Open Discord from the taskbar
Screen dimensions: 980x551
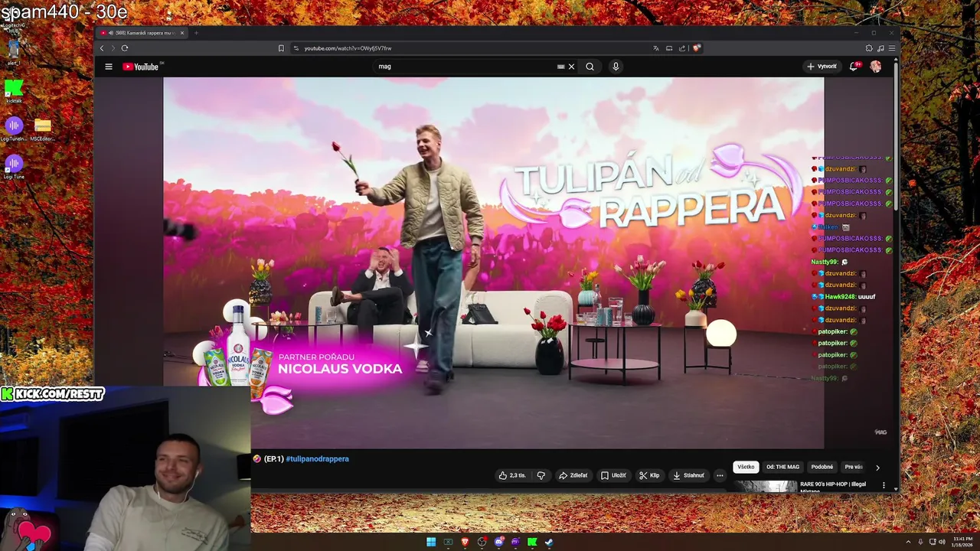point(498,542)
